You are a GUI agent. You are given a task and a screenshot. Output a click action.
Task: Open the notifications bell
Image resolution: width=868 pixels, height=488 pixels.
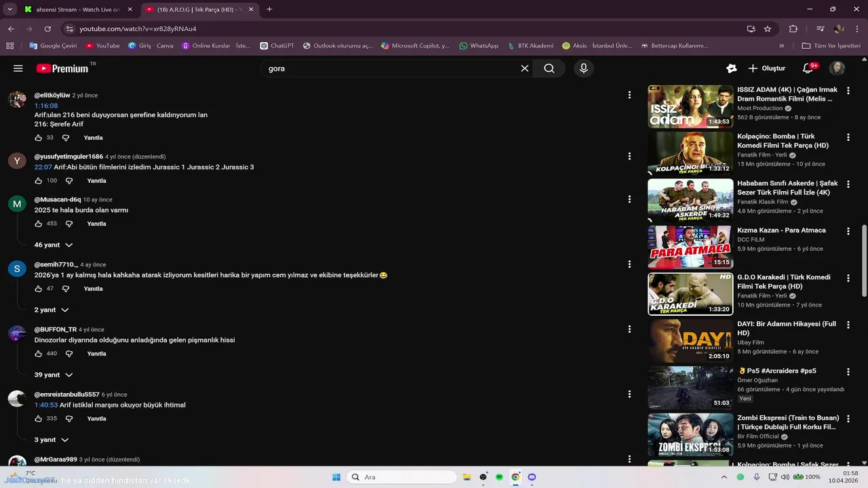coord(808,68)
